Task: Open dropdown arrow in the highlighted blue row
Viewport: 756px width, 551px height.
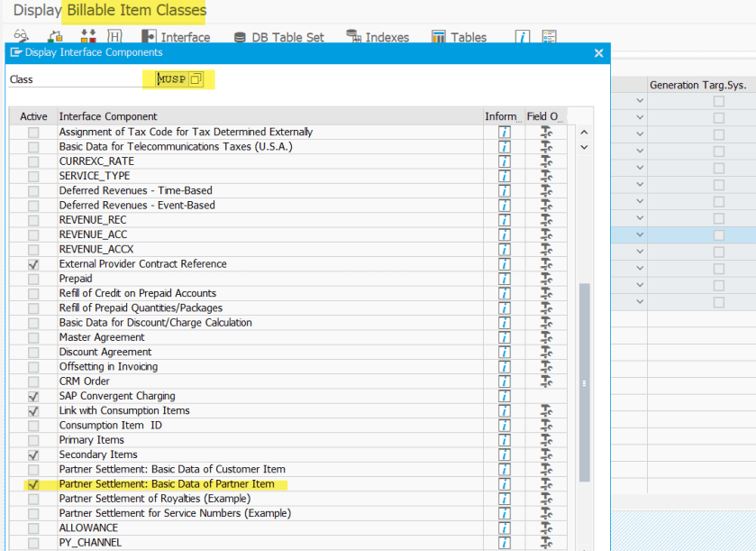Action: 640,234
